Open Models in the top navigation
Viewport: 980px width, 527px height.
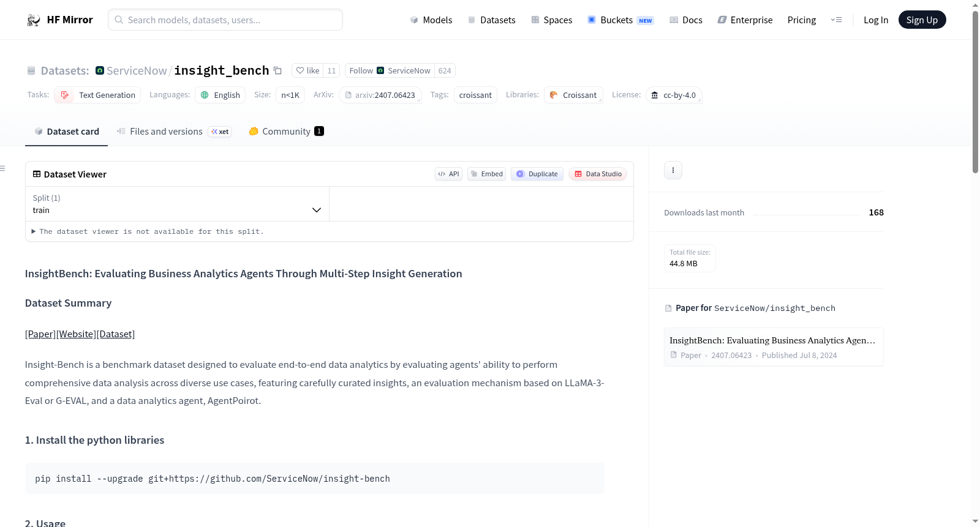[431, 20]
